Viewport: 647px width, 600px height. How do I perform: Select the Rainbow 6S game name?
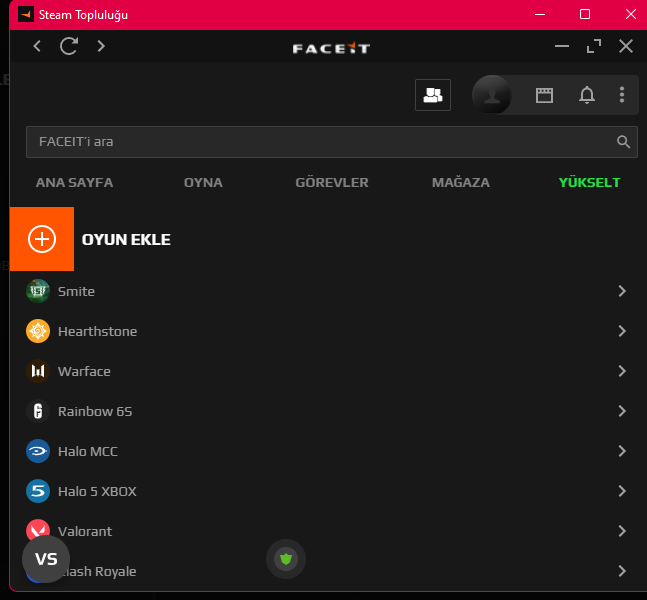click(x=95, y=411)
